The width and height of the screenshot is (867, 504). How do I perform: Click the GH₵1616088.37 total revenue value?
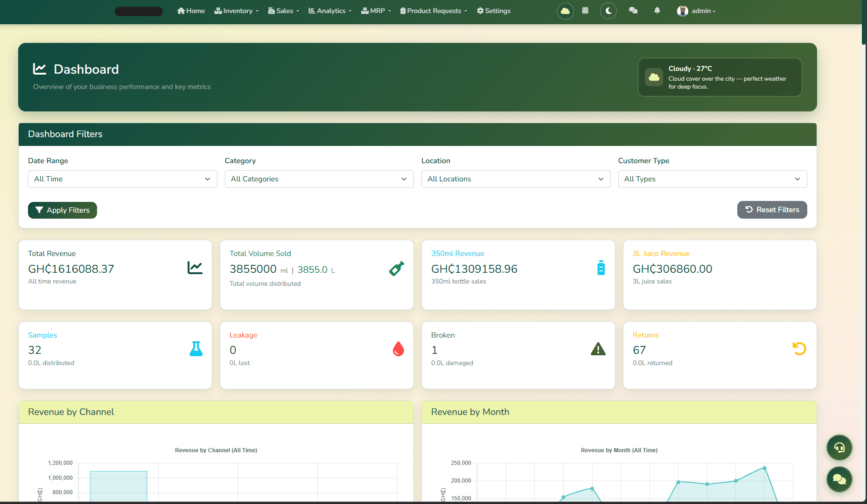pyautogui.click(x=71, y=269)
